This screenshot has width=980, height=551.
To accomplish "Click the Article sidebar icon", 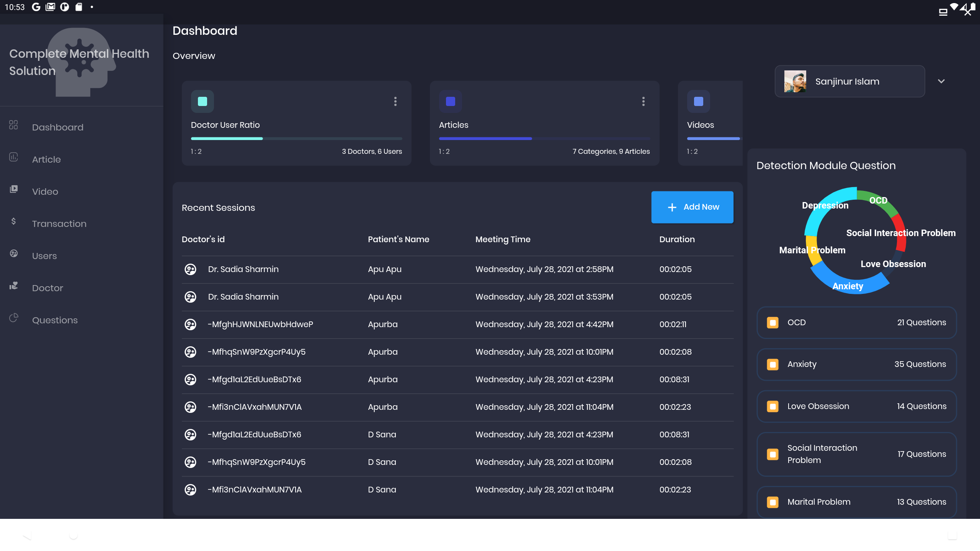I will tap(13, 157).
